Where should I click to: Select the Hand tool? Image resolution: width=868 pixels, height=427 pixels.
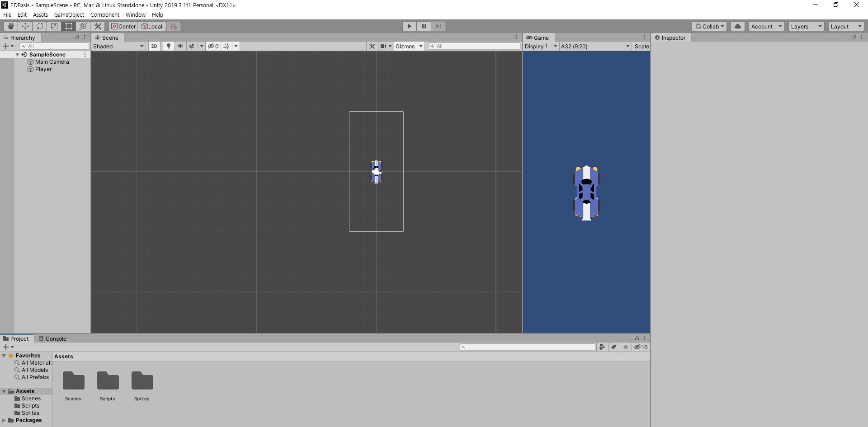11,26
